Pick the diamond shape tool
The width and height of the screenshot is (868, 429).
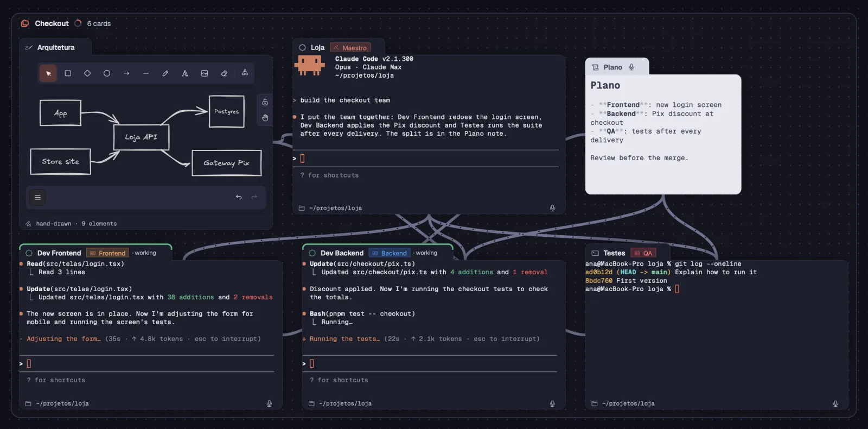(x=87, y=73)
